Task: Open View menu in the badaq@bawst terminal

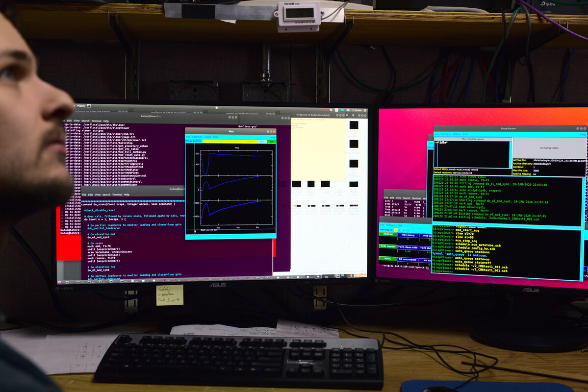Action: (x=77, y=121)
